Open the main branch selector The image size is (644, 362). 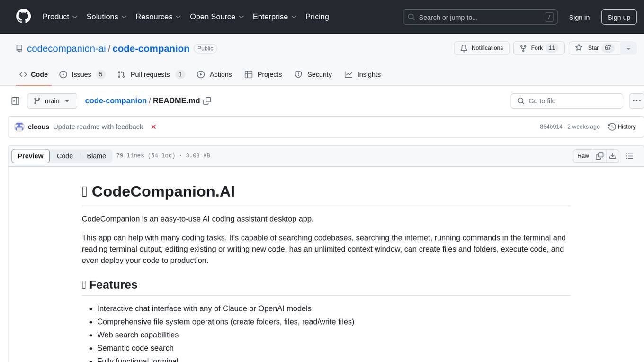pos(52,101)
